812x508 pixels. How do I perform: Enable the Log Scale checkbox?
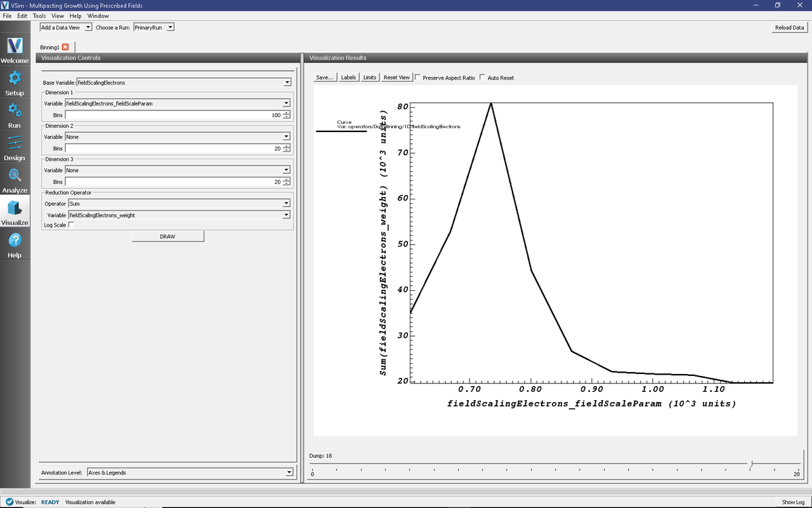click(70, 225)
